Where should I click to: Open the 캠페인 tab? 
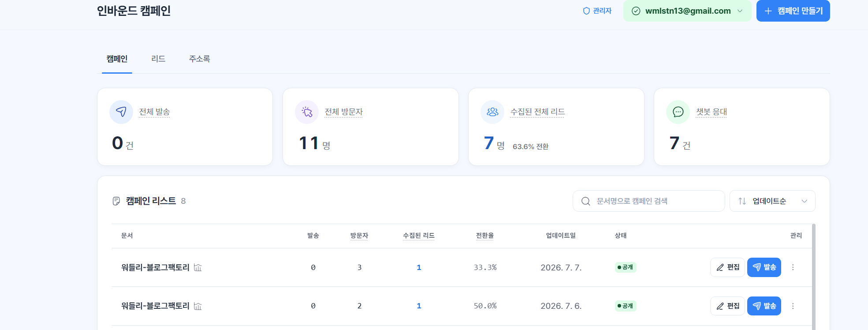(117, 59)
